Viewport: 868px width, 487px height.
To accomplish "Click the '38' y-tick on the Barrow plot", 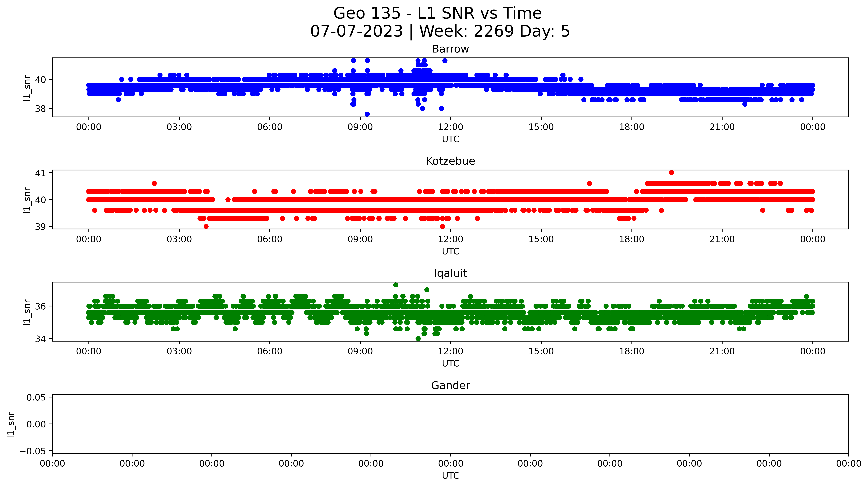I will [40, 109].
